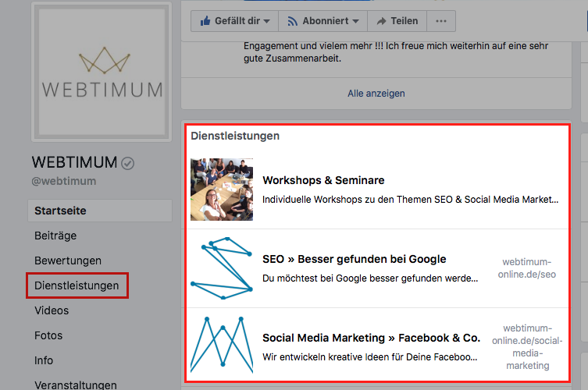Click the WEBTIMUM crown logo profile picture
The width and height of the screenshot is (588, 390).
[x=102, y=72]
